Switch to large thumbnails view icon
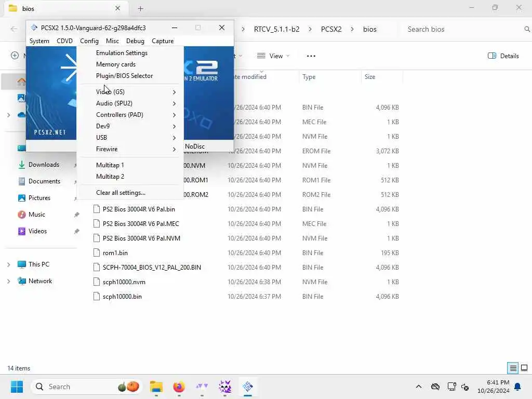This screenshot has height=399, width=532. coord(524,368)
